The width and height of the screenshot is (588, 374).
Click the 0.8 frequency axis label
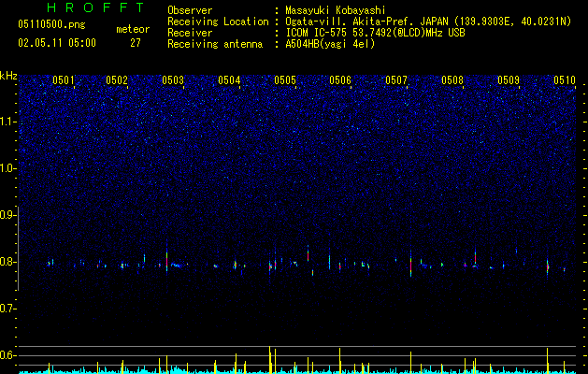pyautogui.click(x=7, y=262)
